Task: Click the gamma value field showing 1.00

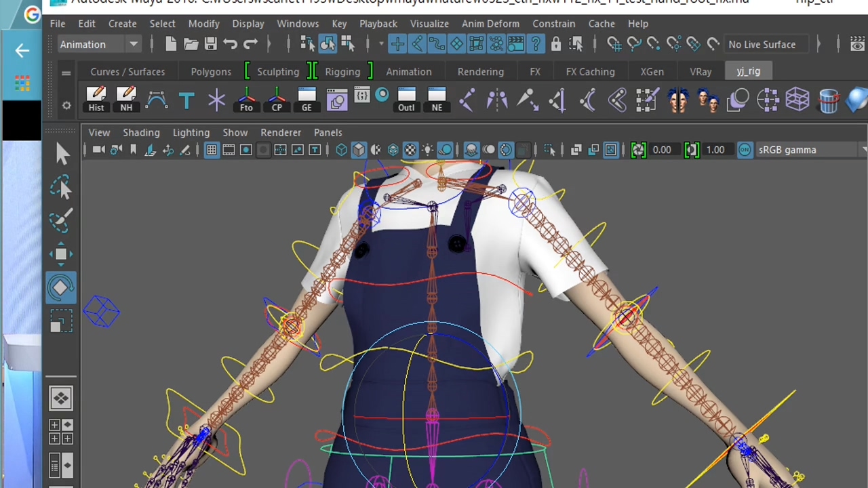Action: [x=715, y=150]
